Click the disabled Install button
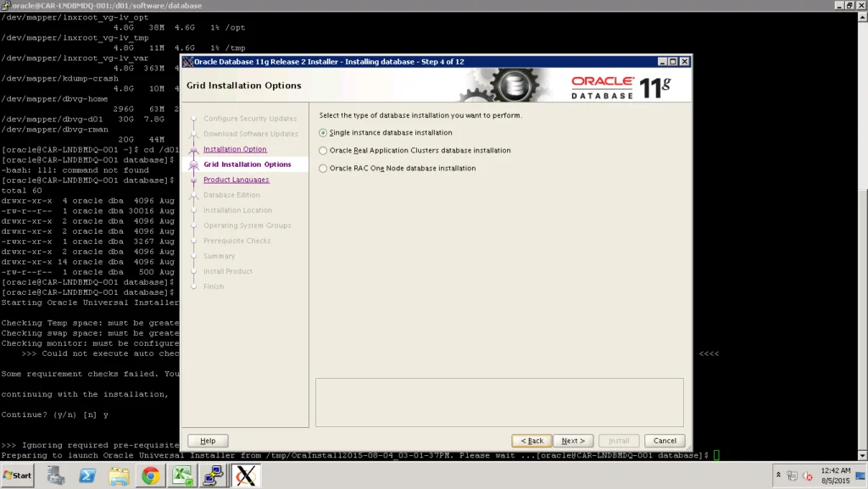Screen dimensions: 868x489 (619, 441)
